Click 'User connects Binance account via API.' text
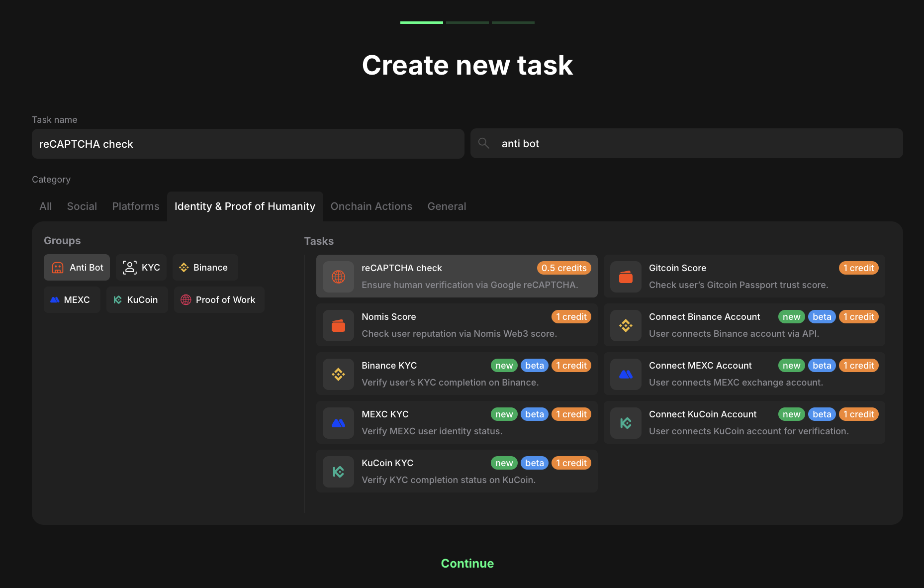The image size is (924, 588). pos(734,334)
